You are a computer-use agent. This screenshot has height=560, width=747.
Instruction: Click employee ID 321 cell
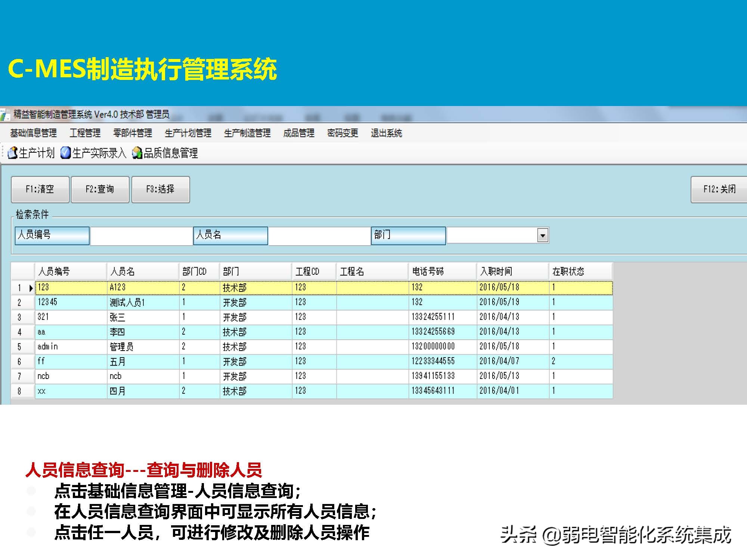71,317
